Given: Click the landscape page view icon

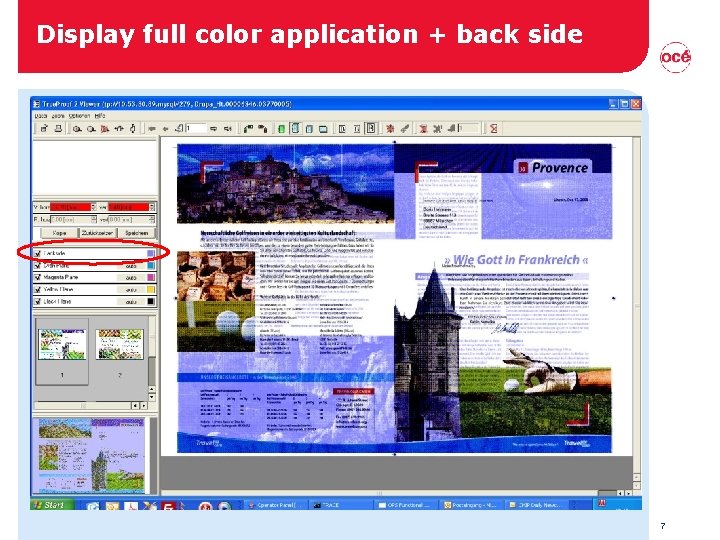Looking at the screenshot, I should 323,129.
